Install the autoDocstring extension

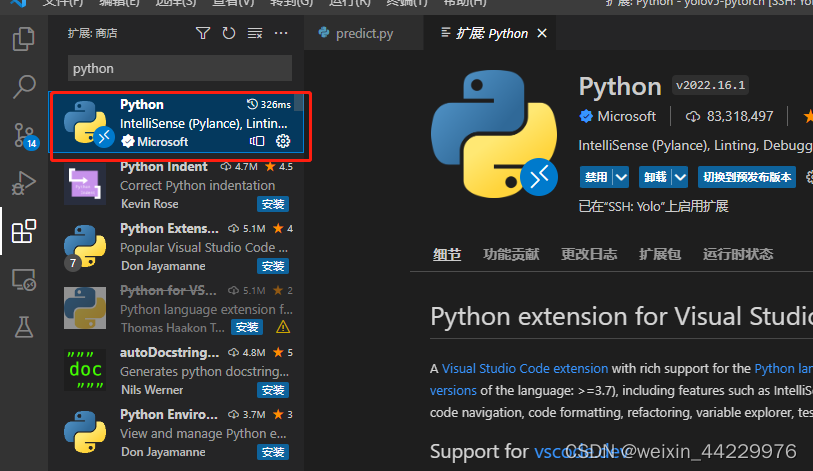coord(273,390)
